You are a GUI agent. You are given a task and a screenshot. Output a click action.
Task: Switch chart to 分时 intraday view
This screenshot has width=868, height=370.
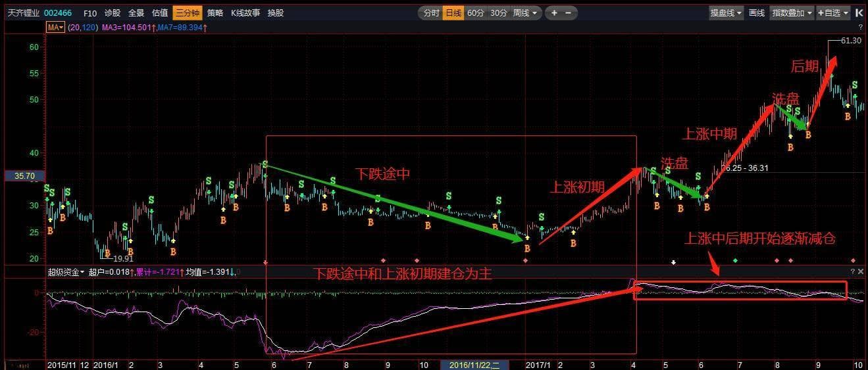pos(431,12)
